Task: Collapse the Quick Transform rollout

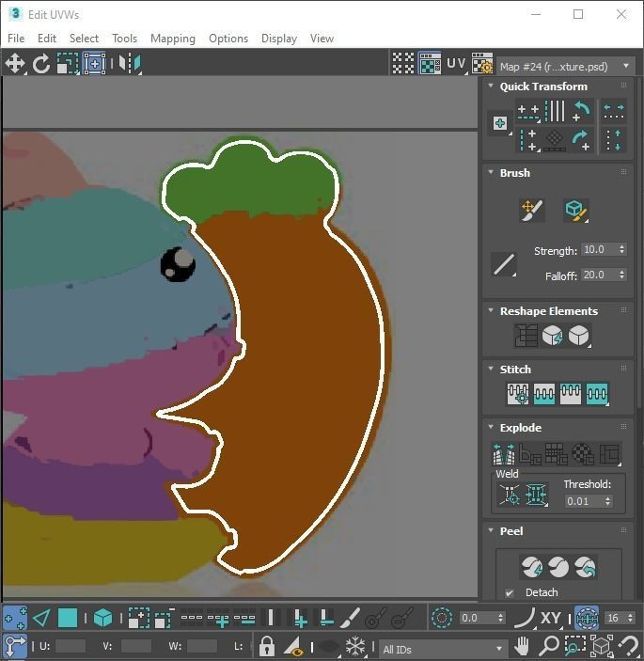Action: [491, 86]
